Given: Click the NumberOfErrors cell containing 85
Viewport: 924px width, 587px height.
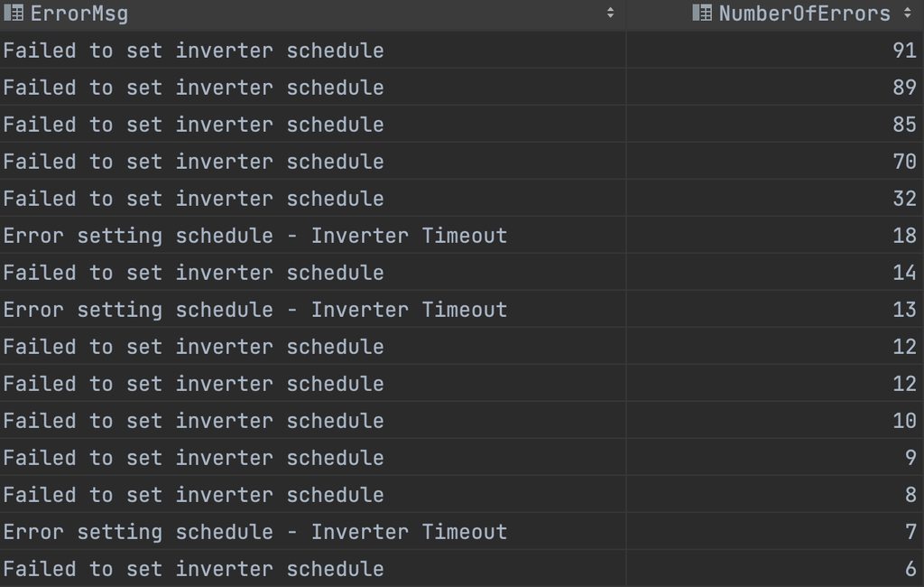Looking at the screenshot, I should pyautogui.click(x=903, y=125).
